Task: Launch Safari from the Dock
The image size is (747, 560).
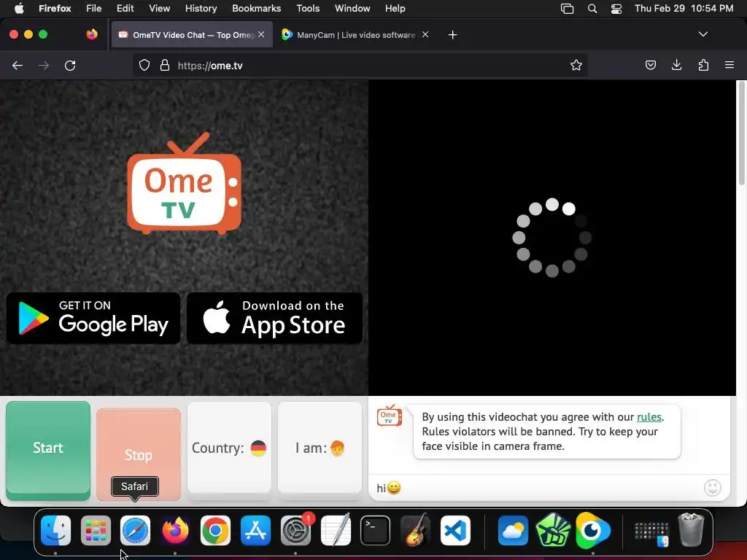Action: (x=135, y=530)
